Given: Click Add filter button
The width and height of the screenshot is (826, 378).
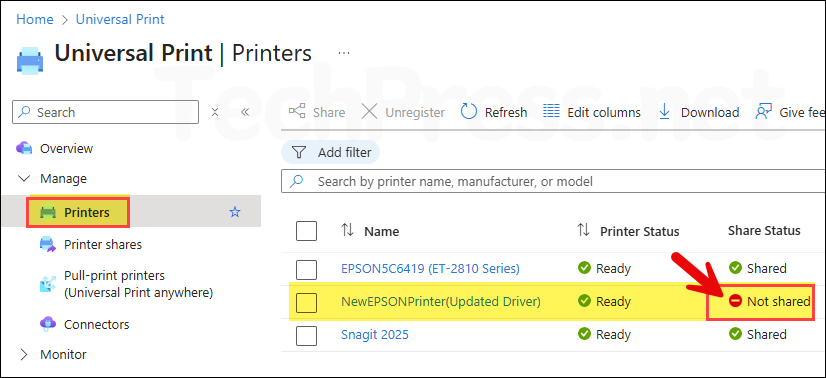Looking at the screenshot, I should pos(330,153).
